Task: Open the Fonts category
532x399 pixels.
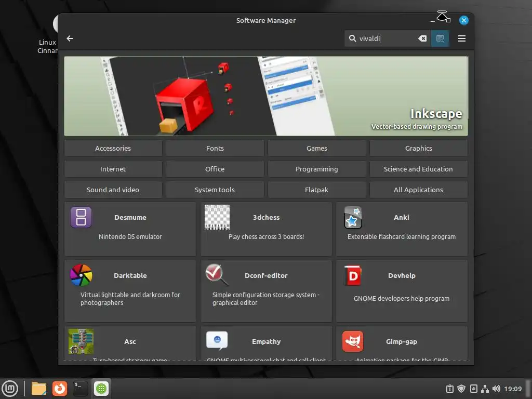Action: (x=215, y=148)
